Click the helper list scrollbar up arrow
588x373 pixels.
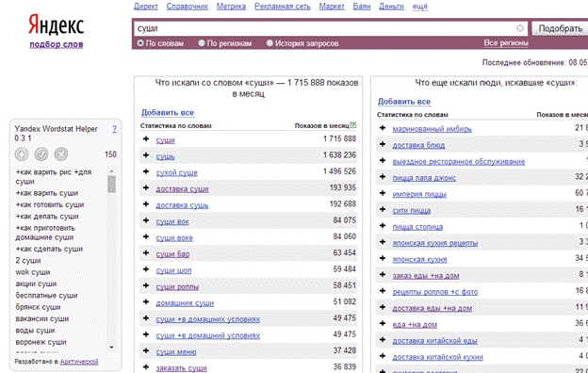(x=111, y=170)
